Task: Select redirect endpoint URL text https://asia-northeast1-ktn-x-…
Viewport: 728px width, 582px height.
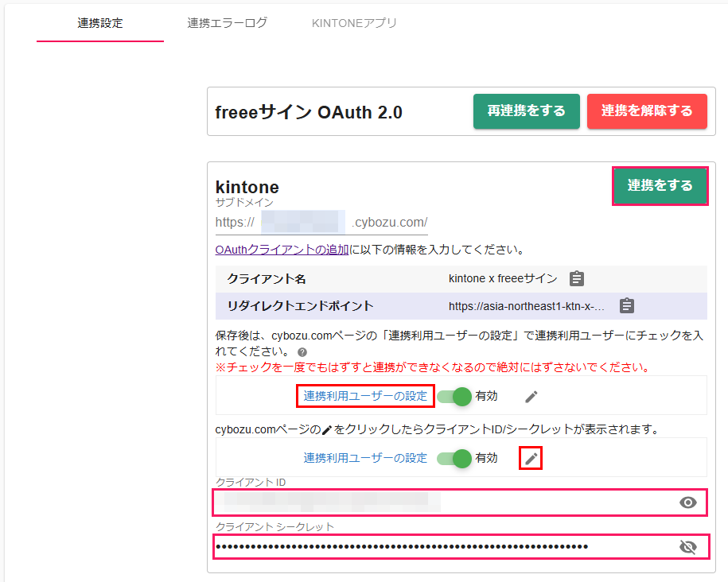Action: 527,306
